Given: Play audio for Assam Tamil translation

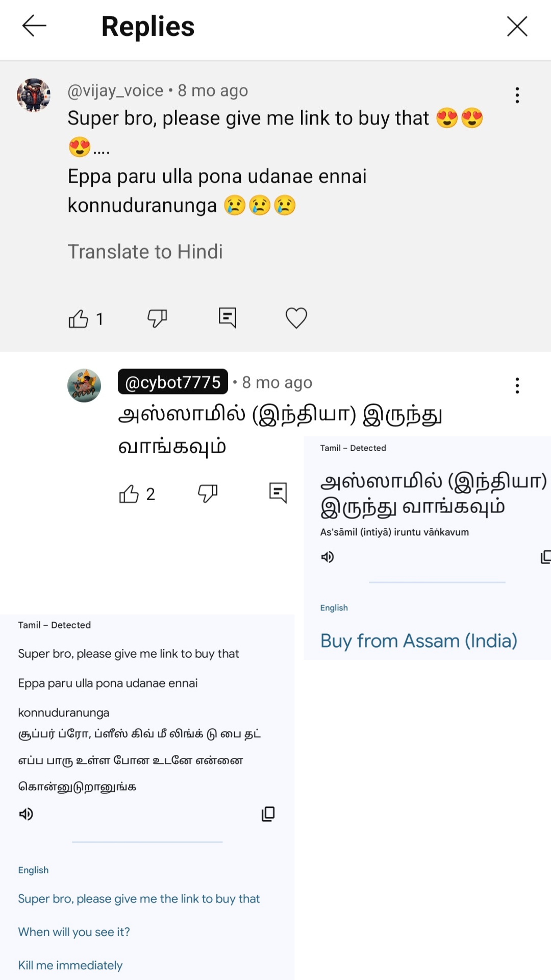Looking at the screenshot, I should coord(328,557).
